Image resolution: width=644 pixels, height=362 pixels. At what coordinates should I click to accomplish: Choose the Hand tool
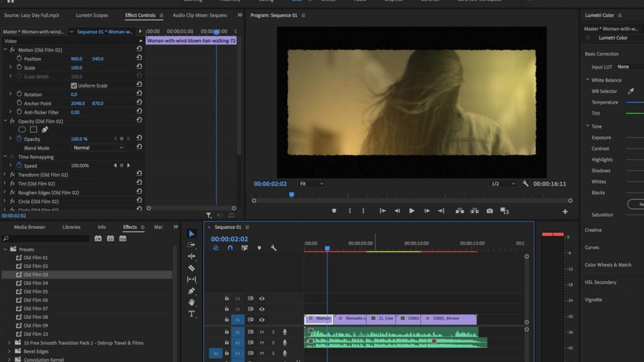192,302
